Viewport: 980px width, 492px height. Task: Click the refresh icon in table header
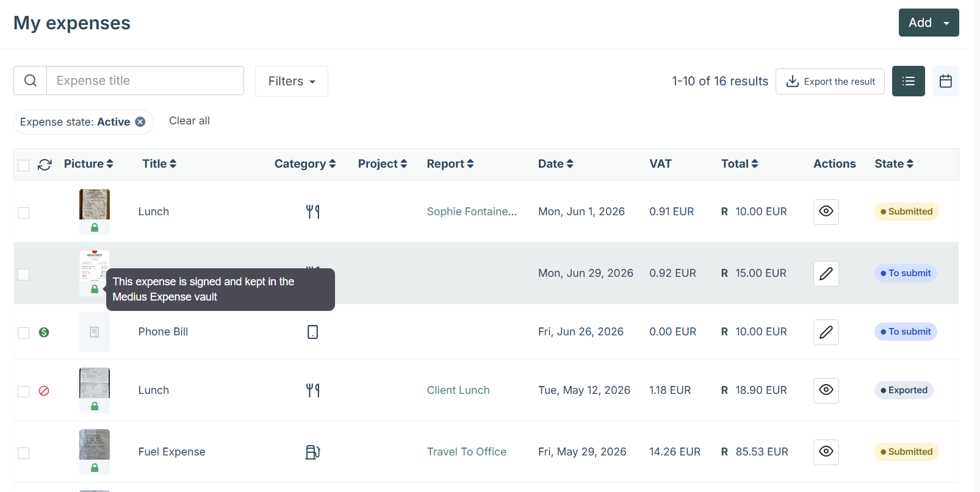click(45, 165)
